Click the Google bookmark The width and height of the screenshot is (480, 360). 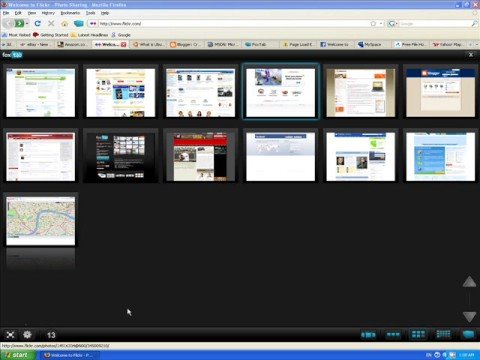(121, 35)
